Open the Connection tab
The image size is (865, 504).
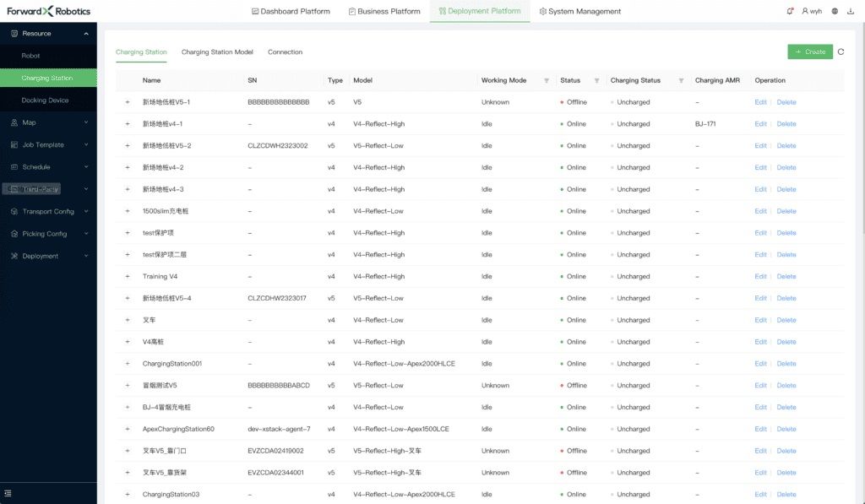285,52
